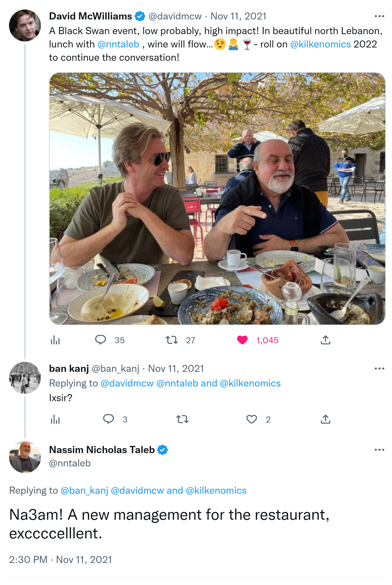The height and width of the screenshot is (585, 392).
Task: Open more options on ban kanj's reply
Action: tap(379, 368)
